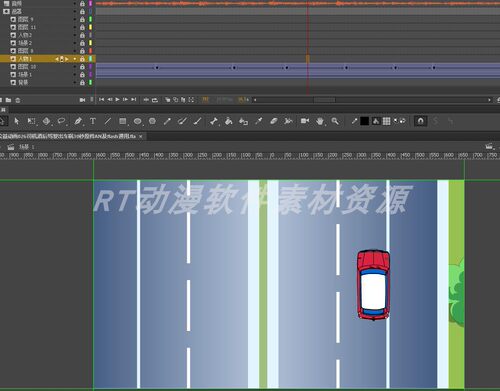The image size is (500, 391).
Task: Select the Bone tool
Action: click(x=214, y=121)
